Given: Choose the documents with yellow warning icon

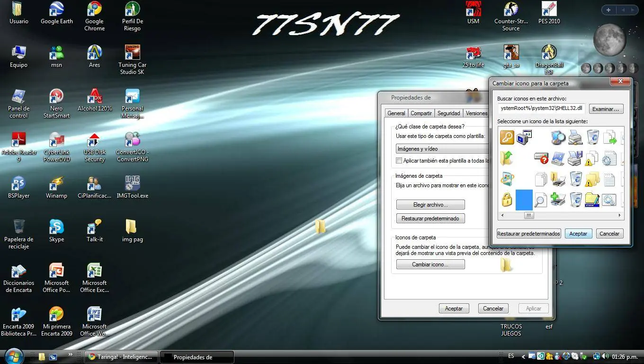Looking at the screenshot, I should click(x=592, y=158).
